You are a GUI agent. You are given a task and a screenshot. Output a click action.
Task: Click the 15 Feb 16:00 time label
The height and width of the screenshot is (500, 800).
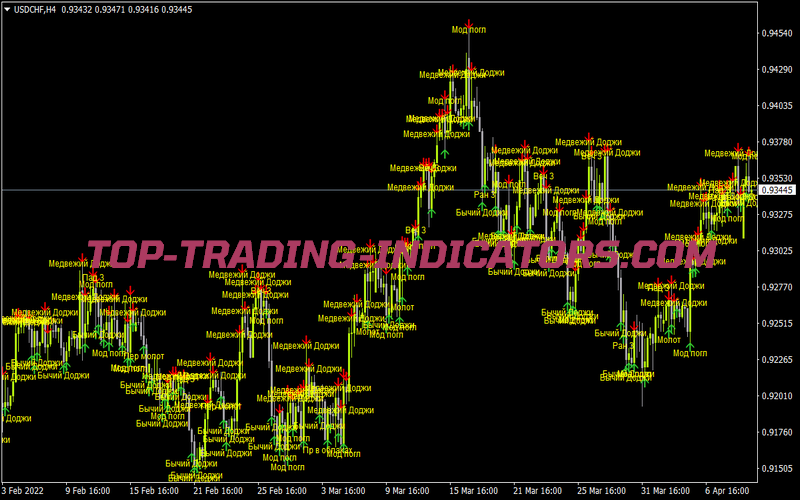[x=154, y=491]
